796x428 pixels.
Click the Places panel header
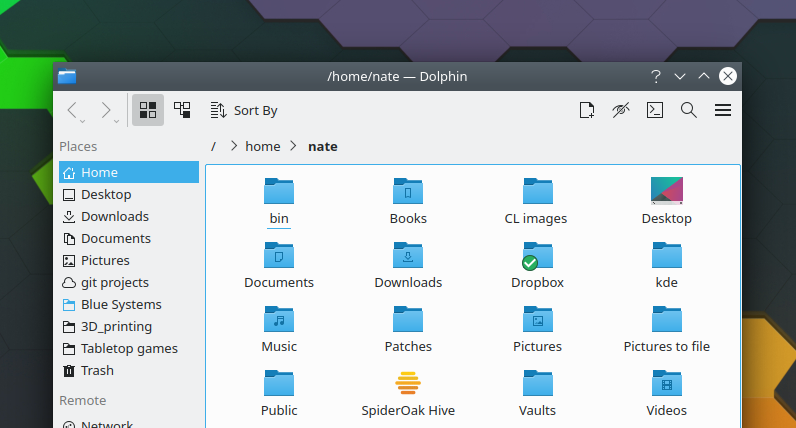[78, 146]
